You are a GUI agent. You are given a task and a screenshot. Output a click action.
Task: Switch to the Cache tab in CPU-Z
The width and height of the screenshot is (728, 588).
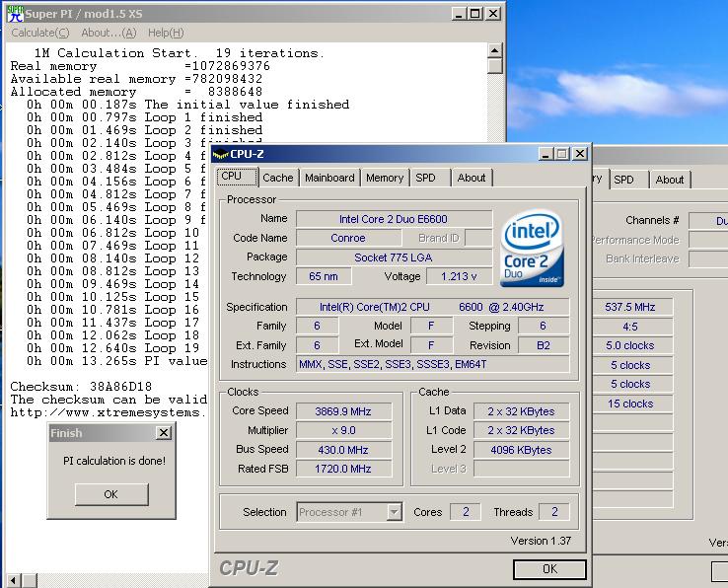pyautogui.click(x=277, y=178)
